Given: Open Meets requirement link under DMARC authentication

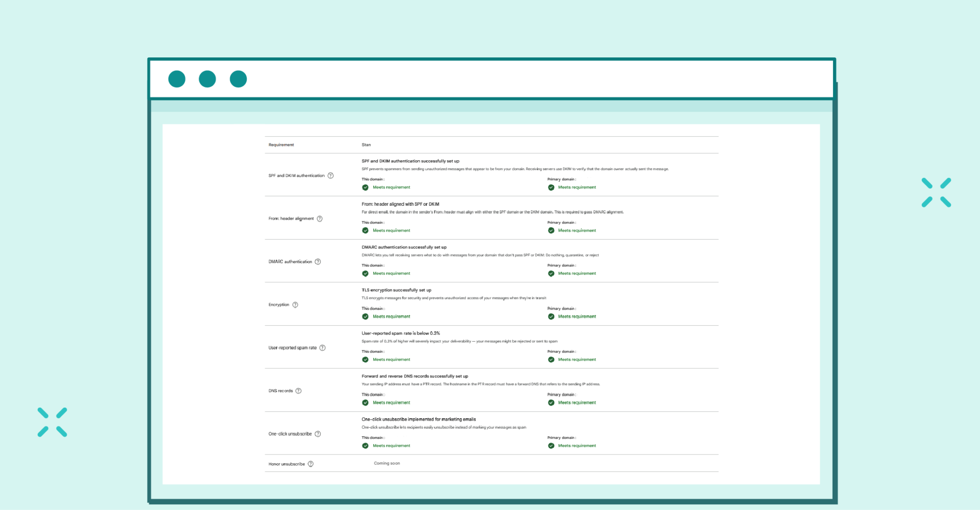Looking at the screenshot, I should [x=391, y=273].
